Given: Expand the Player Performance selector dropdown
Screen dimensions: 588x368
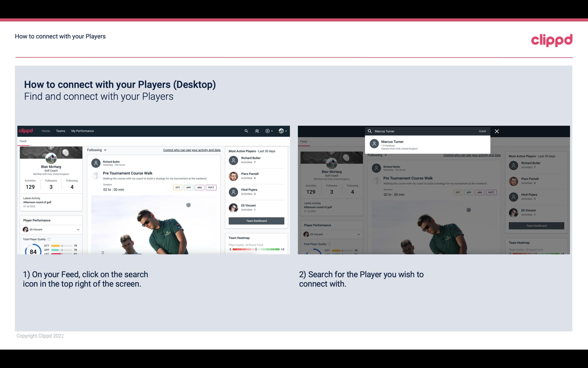Looking at the screenshot, I should click(x=77, y=229).
